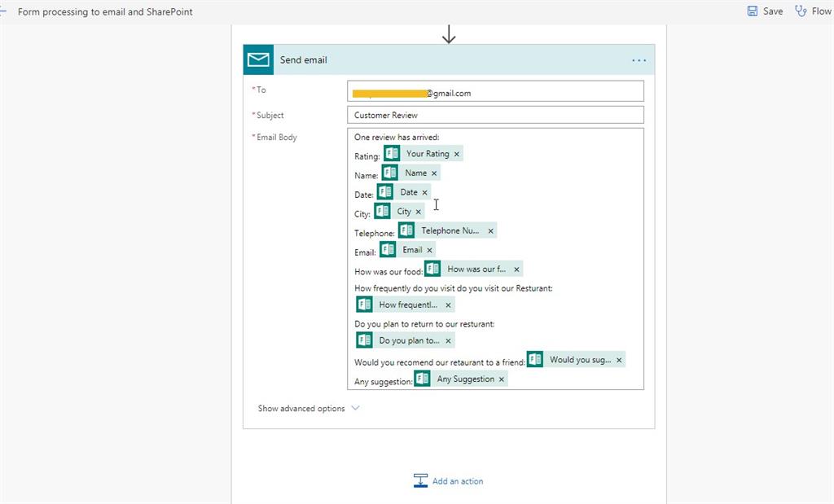Screen dimensions: 834x504
Task: Click the Forms icon on City token
Action: click(x=383, y=212)
